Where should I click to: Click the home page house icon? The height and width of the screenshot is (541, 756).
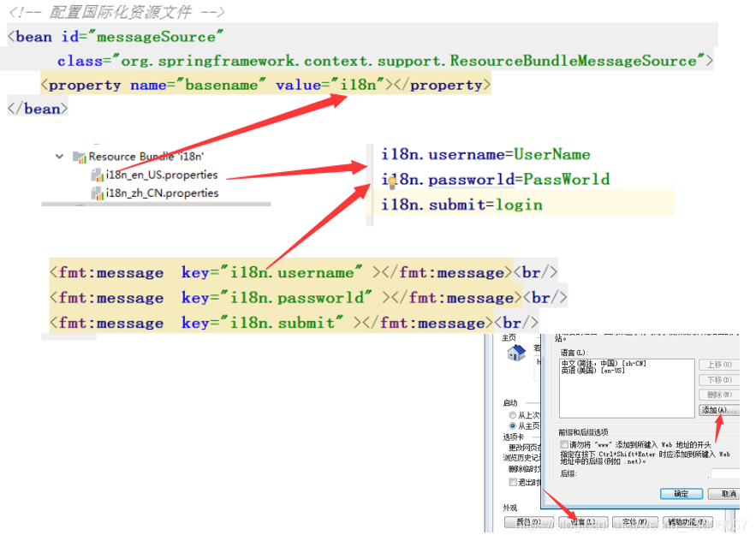tap(516, 353)
